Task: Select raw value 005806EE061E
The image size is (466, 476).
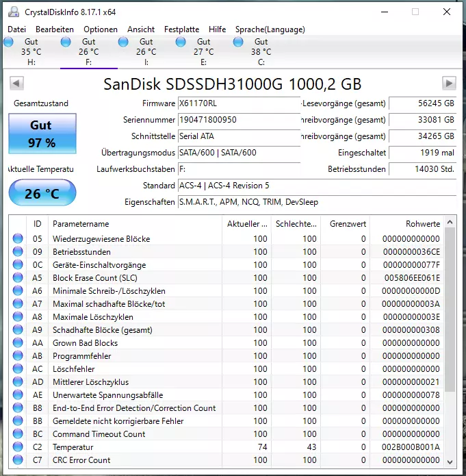Action: point(412,278)
